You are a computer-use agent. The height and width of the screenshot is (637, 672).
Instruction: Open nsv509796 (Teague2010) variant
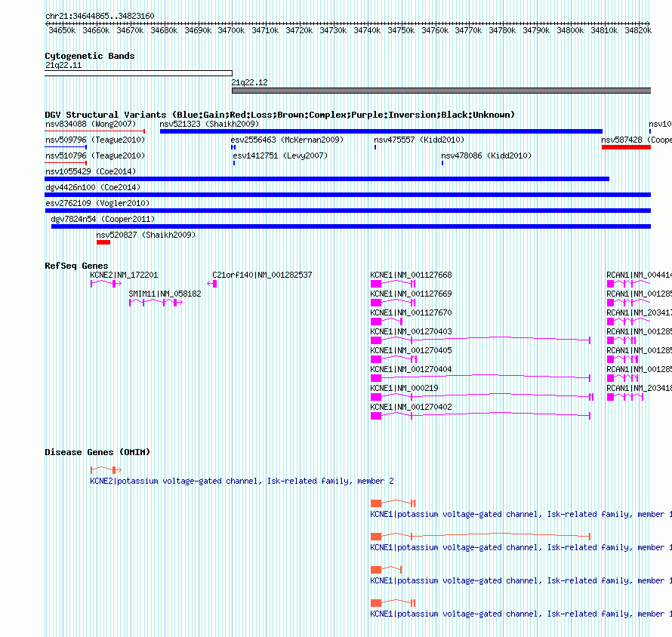[95, 140]
